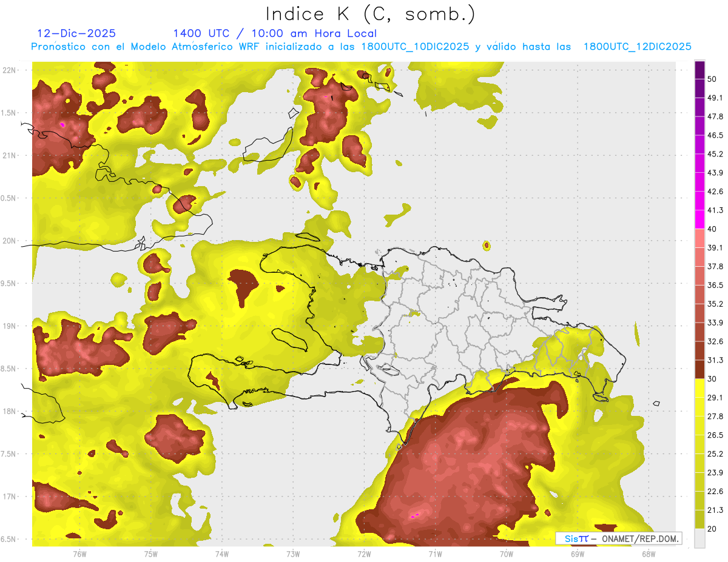This screenshot has width=728, height=562.
Task: Click the colorbar value '22.6'
Action: (715, 491)
